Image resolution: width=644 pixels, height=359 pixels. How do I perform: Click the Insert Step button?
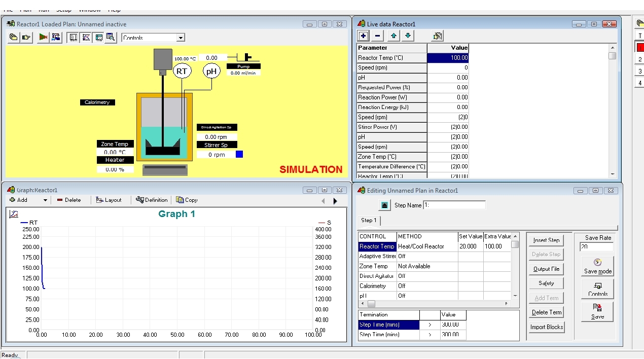click(546, 240)
